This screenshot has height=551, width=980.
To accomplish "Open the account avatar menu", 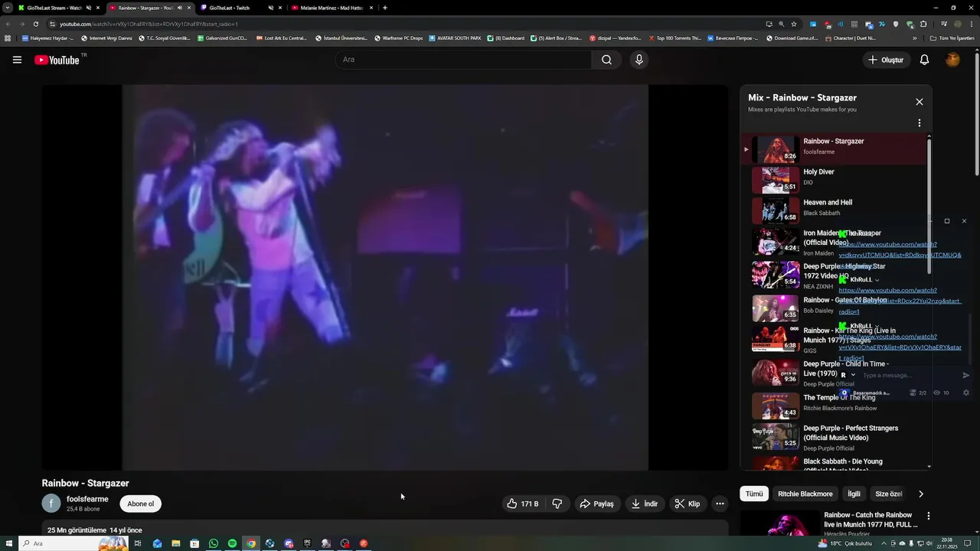I will tap(952, 60).
